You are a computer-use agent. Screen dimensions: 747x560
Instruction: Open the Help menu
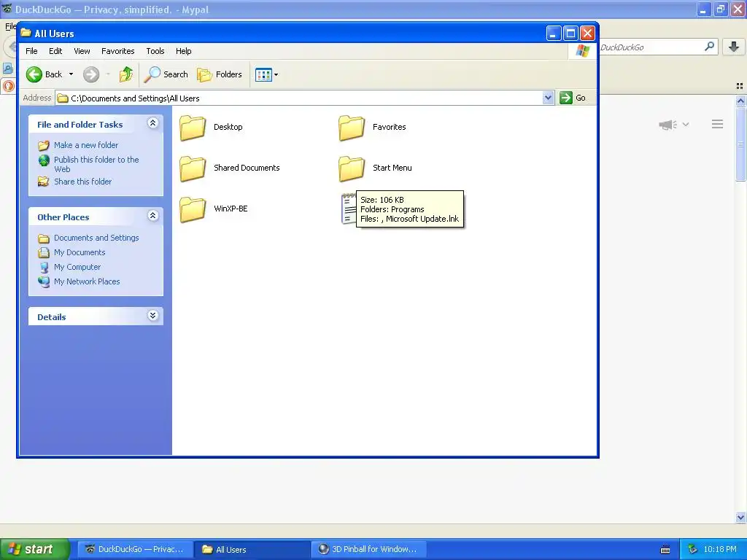[x=183, y=51]
